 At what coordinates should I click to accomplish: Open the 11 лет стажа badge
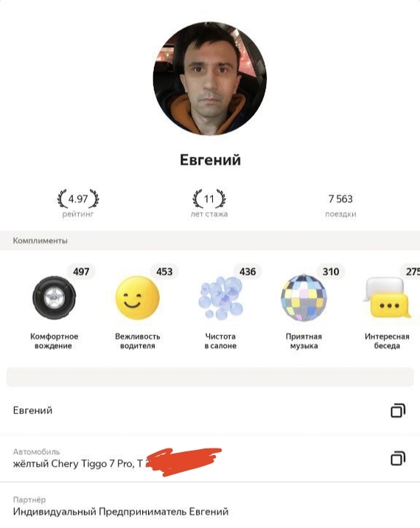209,204
